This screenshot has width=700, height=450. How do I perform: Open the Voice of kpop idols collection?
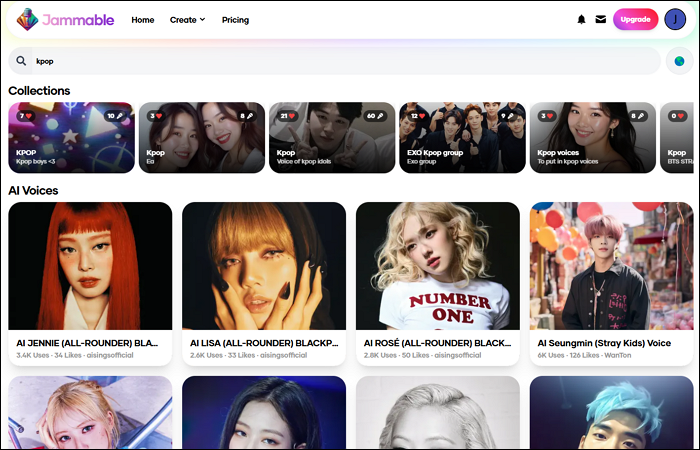pos(332,138)
